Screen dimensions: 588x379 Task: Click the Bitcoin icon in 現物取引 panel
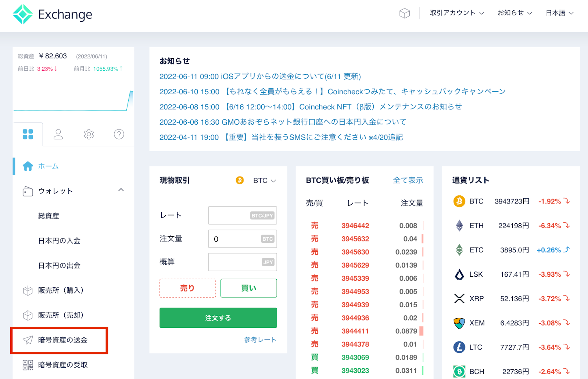coord(240,180)
